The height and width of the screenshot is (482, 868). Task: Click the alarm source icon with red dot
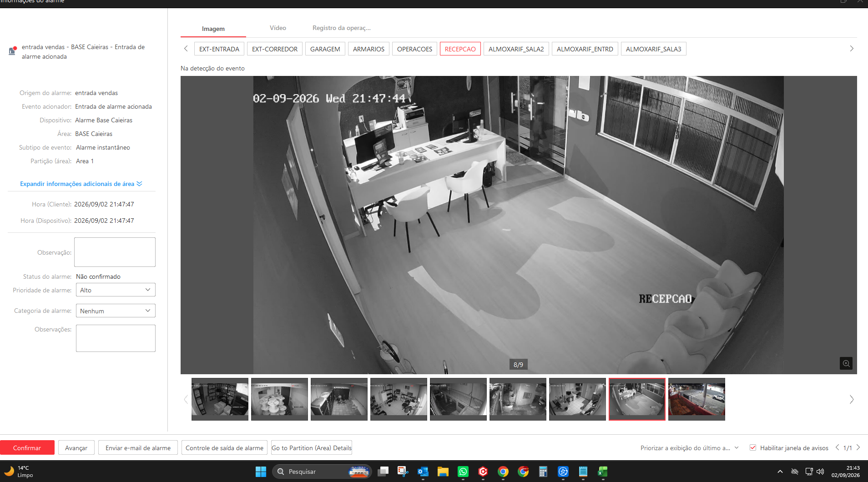13,50
